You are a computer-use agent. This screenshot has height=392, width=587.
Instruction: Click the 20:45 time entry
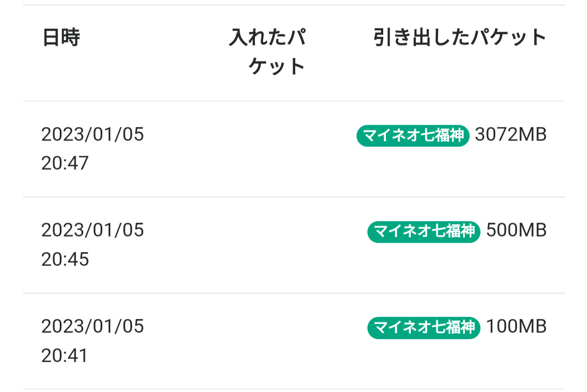pyautogui.click(x=65, y=259)
